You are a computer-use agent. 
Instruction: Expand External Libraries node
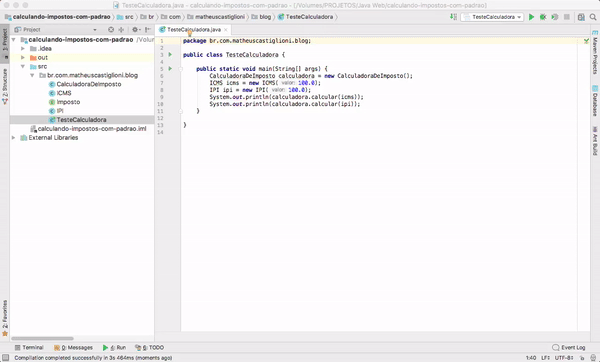14,138
